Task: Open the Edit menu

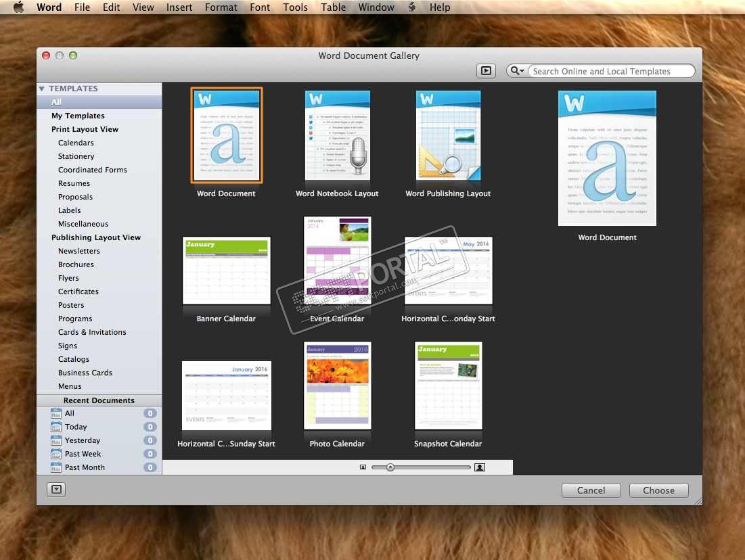Action: (x=111, y=7)
